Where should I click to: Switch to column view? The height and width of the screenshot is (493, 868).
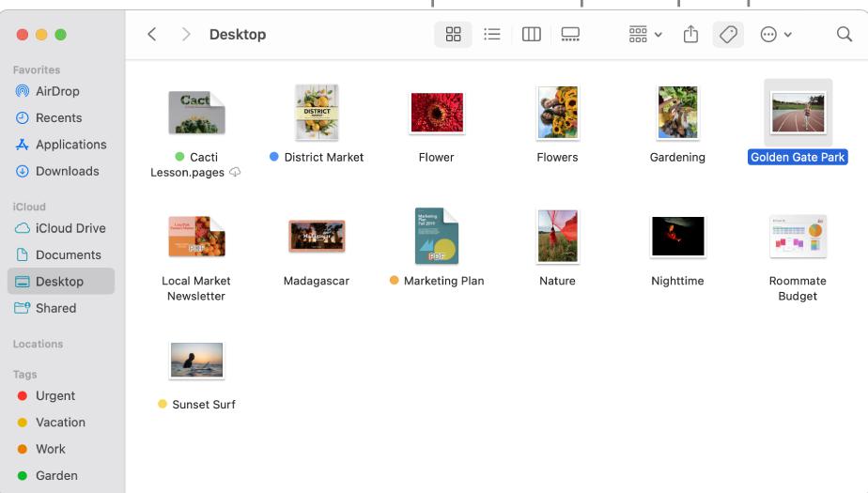532,35
